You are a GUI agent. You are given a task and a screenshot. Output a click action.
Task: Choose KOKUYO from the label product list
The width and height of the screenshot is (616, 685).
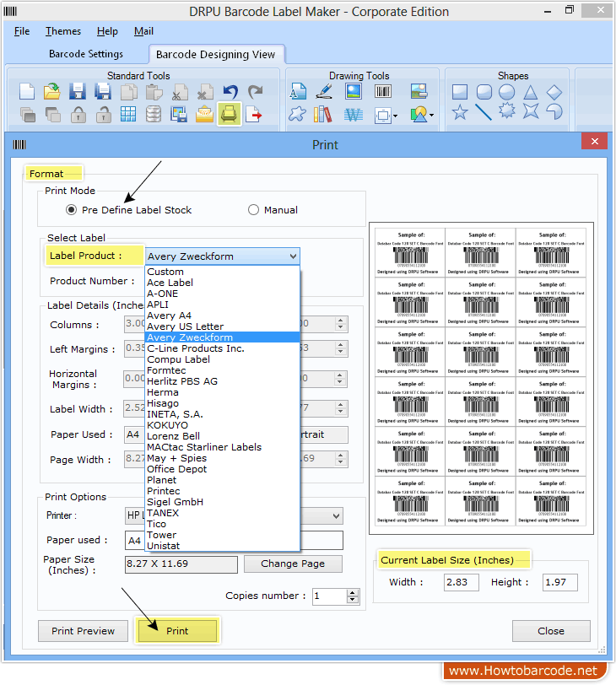pos(223,425)
